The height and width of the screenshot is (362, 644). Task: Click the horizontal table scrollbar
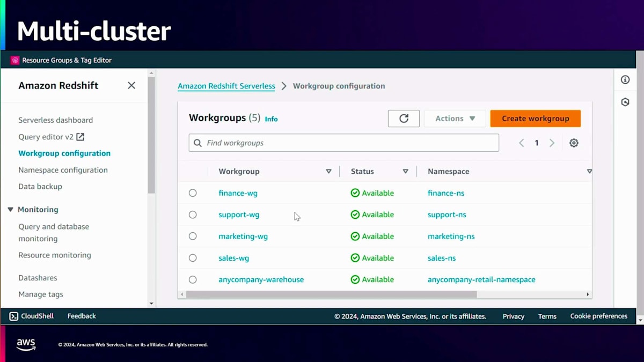[331, 294]
